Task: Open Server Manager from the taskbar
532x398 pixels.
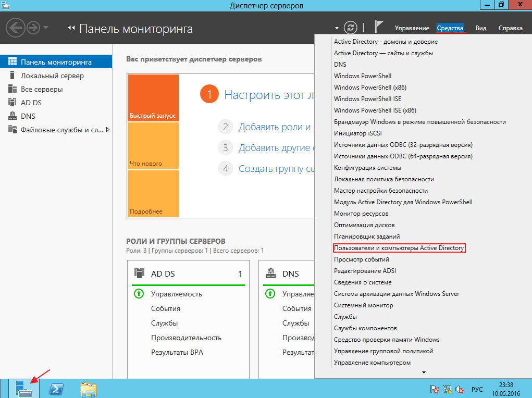Action: tap(24, 389)
